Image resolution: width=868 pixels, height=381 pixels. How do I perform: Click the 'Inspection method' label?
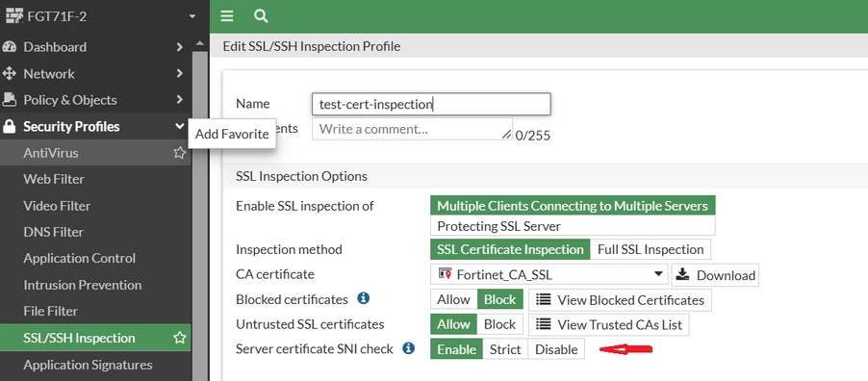289,249
